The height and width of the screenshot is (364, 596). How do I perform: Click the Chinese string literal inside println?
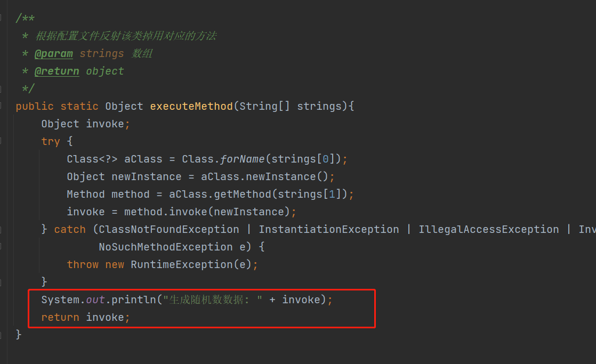coord(213,300)
